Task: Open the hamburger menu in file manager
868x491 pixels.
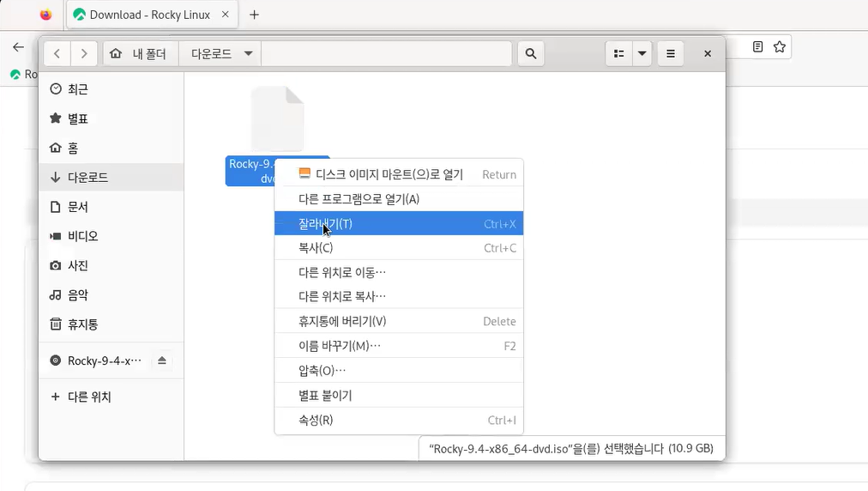Action: (x=671, y=54)
